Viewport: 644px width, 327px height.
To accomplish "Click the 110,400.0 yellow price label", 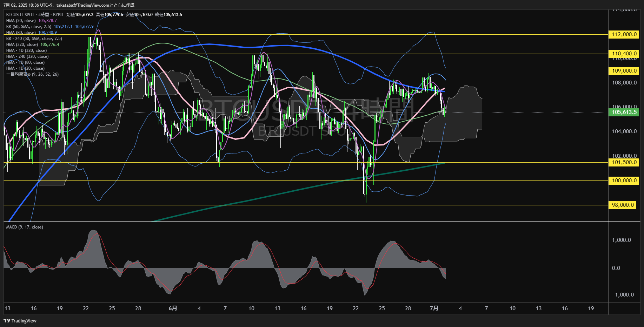I will pos(623,54).
